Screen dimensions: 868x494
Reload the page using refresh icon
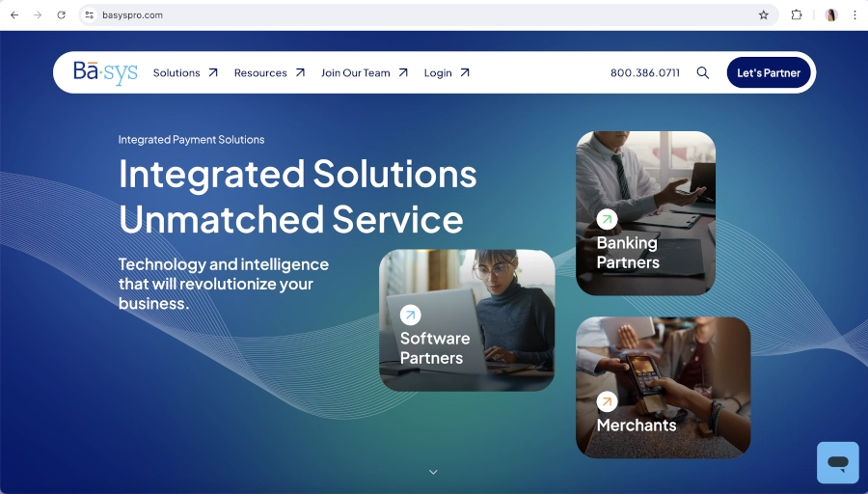(62, 14)
